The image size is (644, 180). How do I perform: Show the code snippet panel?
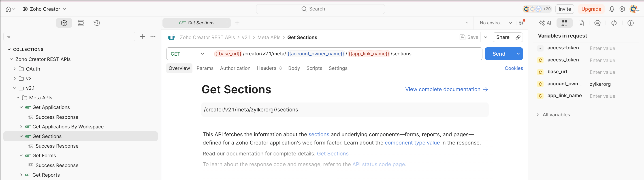coord(614,23)
